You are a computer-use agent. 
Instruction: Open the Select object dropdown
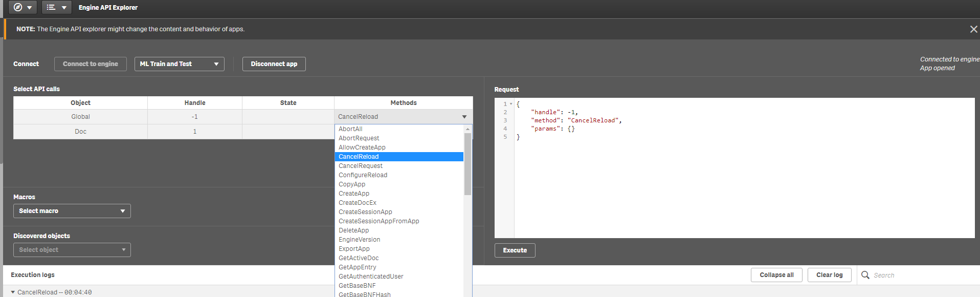72,250
